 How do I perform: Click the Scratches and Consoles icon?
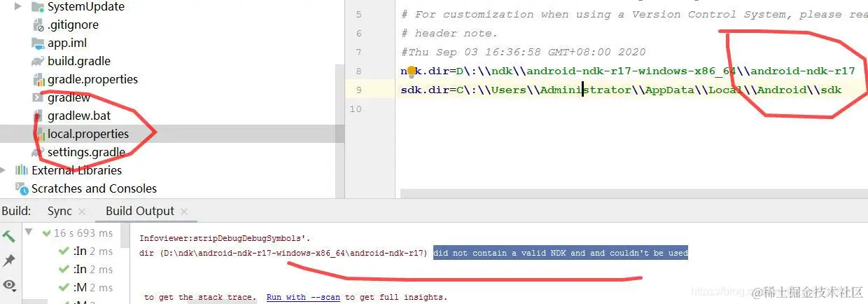[21, 188]
